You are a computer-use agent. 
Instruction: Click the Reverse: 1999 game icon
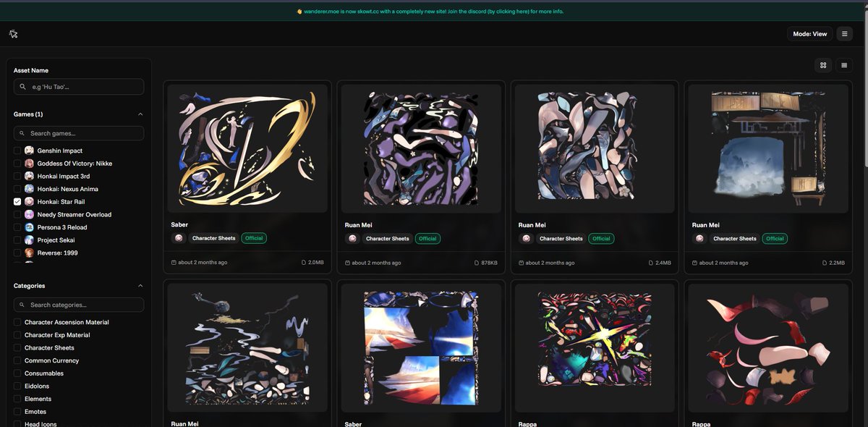pyautogui.click(x=29, y=253)
